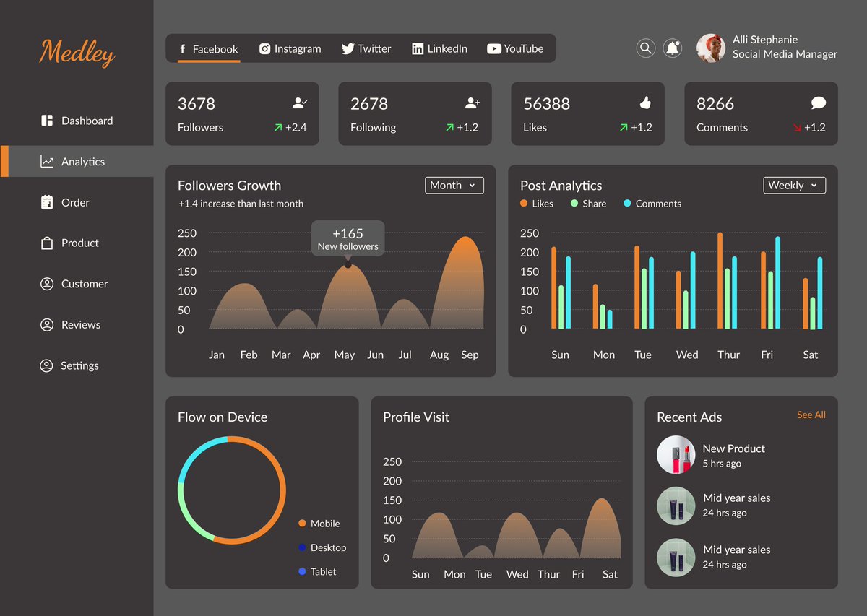Click the green up arrow beside +2.4
867x616 pixels.
point(277,128)
